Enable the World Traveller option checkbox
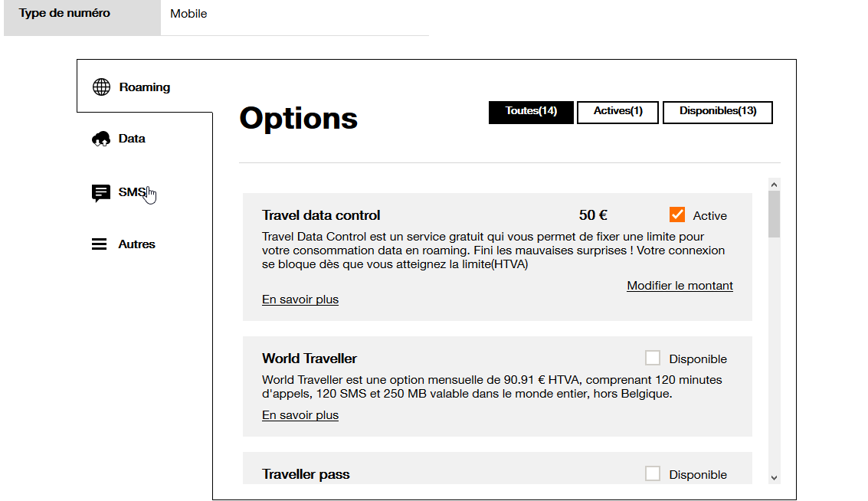Viewport: 868px width, 501px height. click(653, 358)
